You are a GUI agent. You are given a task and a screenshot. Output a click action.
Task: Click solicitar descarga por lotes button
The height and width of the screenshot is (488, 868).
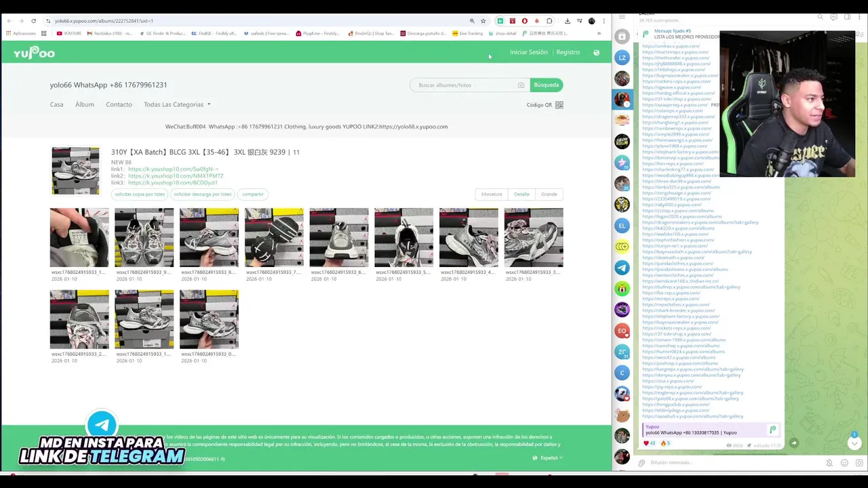(x=203, y=195)
